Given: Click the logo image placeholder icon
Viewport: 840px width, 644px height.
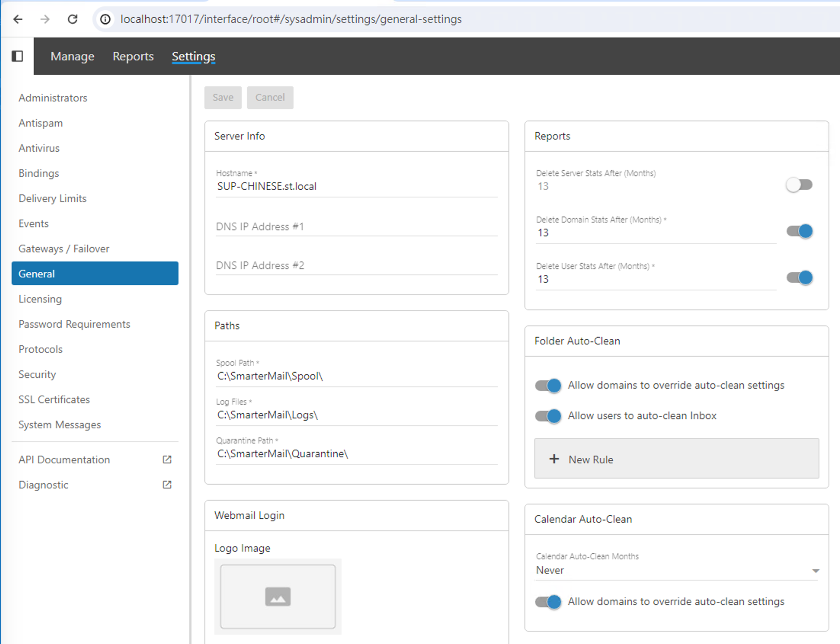Looking at the screenshot, I should tap(277, 596).
